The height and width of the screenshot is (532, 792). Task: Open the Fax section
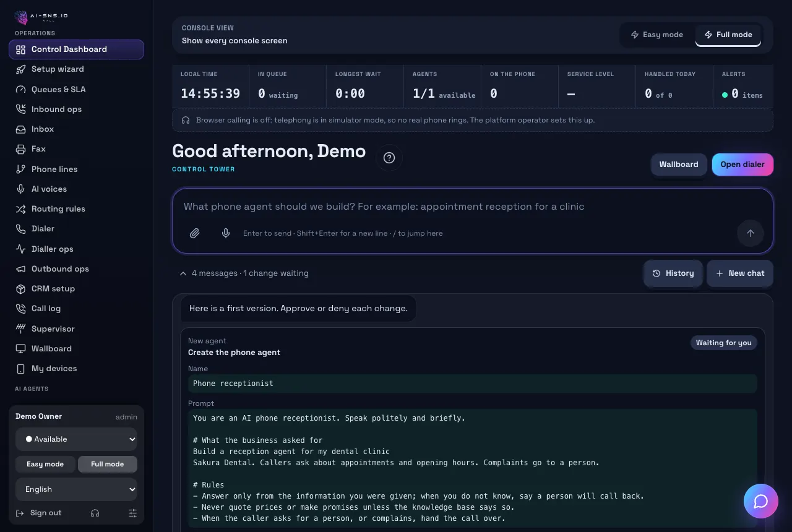tap(76, 148)
